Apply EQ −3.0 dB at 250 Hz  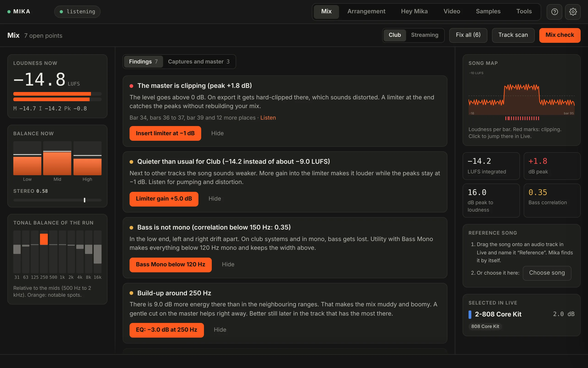pos(167,330)
